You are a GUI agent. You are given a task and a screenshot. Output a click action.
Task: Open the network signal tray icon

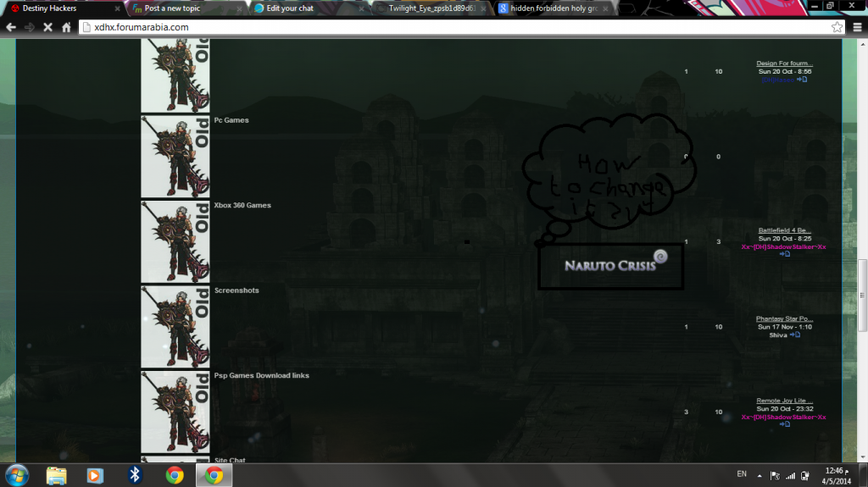click(x=791, y=475)
